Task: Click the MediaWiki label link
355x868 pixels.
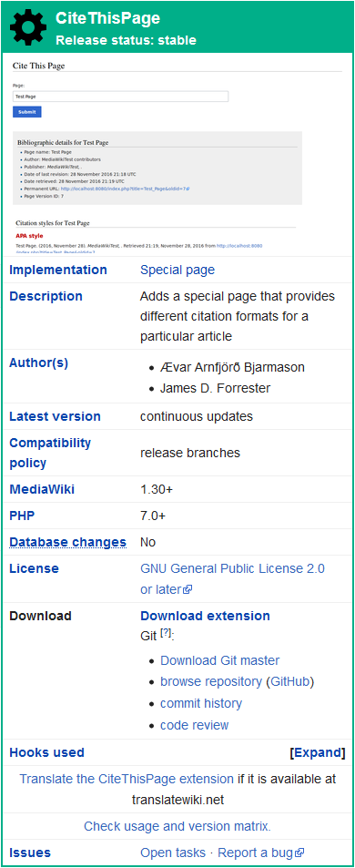Action: pyautogui.click(x=42, y=489)
